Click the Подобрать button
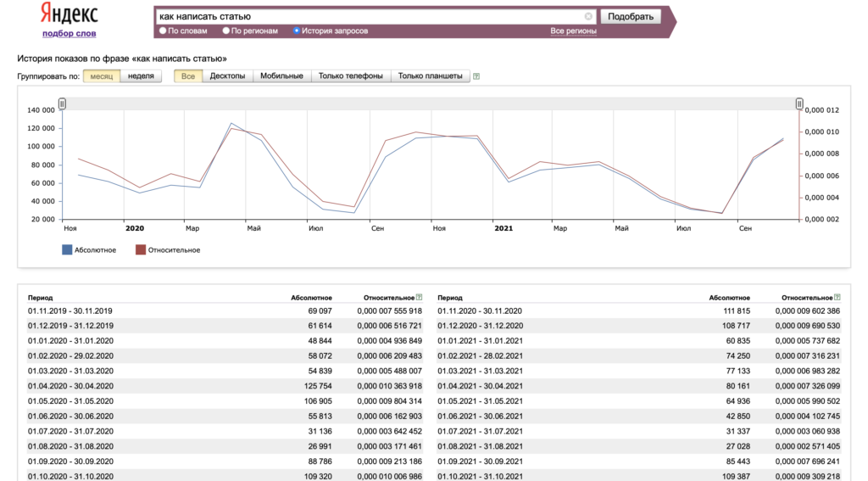Image resolution: width=868 pixels, height=481 pixels. [631, 17]
